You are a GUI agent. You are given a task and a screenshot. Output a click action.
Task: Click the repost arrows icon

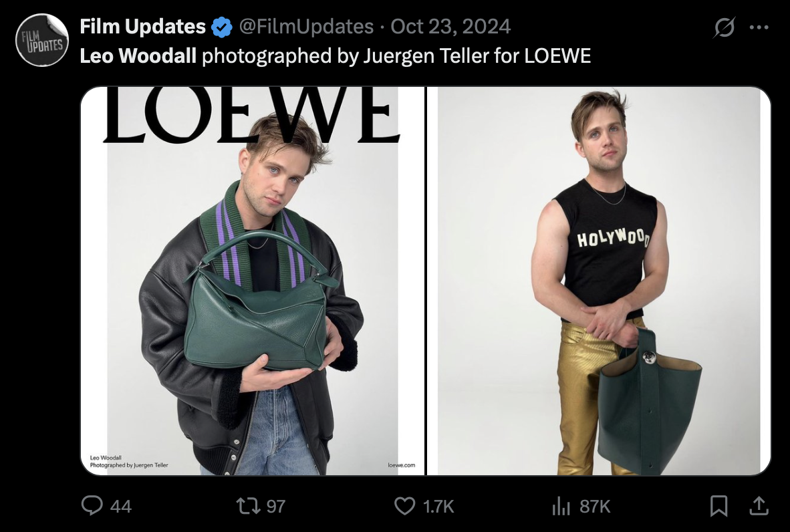(x=251, y=507)
